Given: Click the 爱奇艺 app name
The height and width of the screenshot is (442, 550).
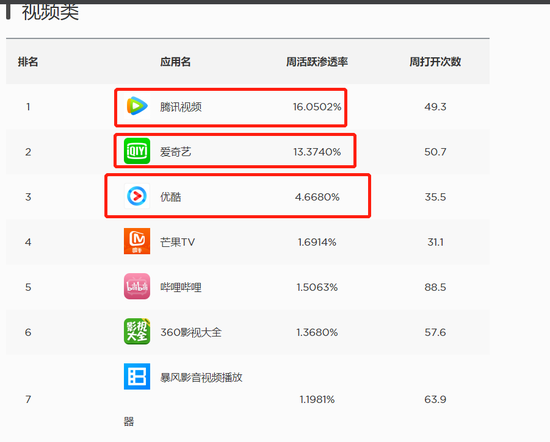Looking at the screenshot, I should point(176,152).
